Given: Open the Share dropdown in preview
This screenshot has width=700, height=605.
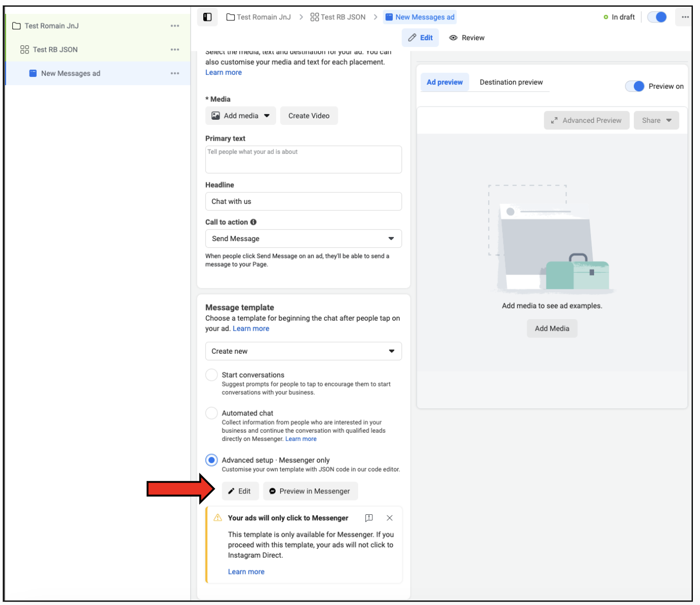Looking at the screenshot, I should (656, 120).
